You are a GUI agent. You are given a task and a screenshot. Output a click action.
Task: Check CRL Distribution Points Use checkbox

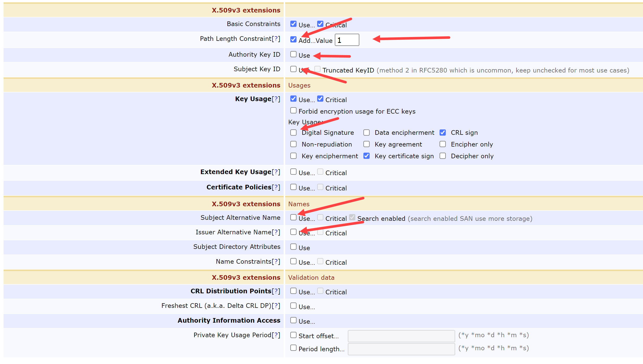tap(293, 291)
